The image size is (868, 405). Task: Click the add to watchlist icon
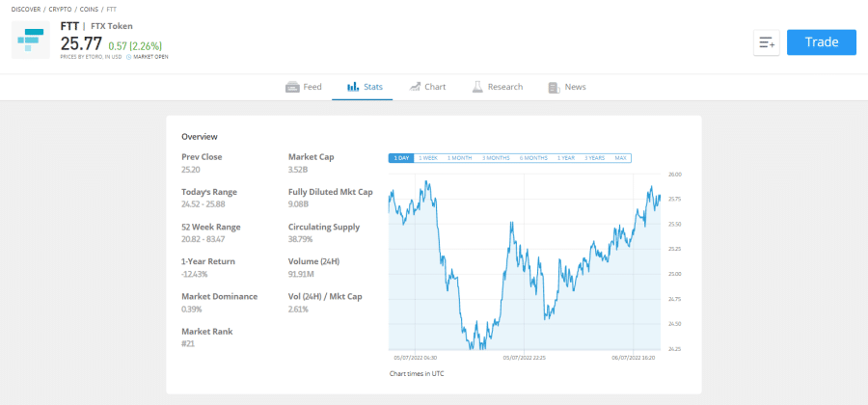point(767,42)
